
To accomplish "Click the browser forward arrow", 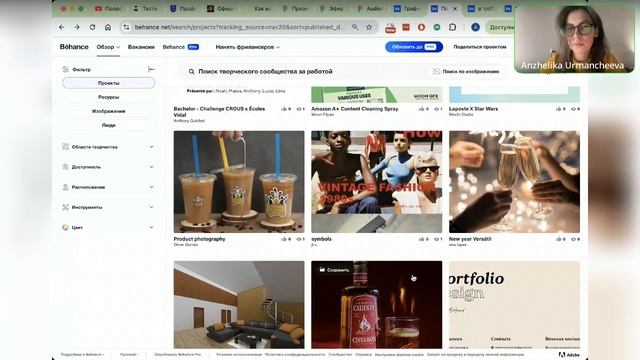I will [x=77, y=27].
